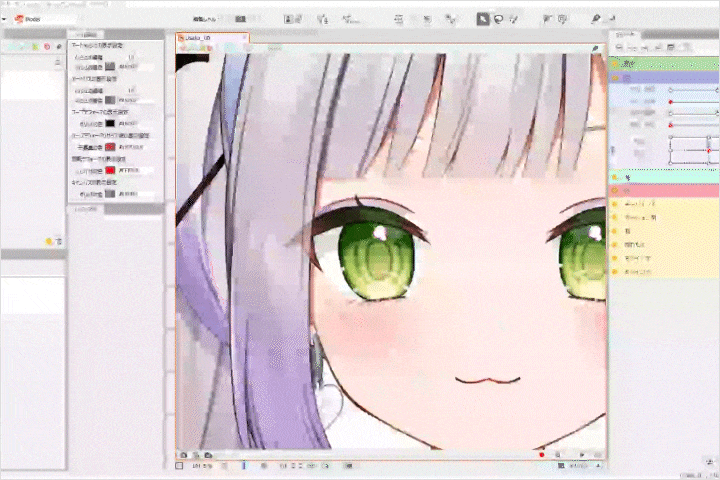
Task: Open the dropdown arrow left of Model button
Action: pos(4,19)
